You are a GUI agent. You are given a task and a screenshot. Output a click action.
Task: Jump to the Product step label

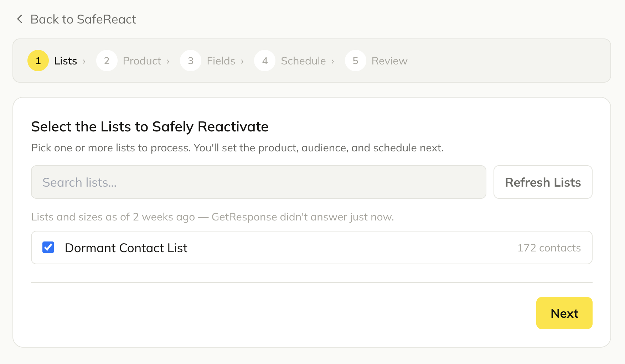(142, 61)
